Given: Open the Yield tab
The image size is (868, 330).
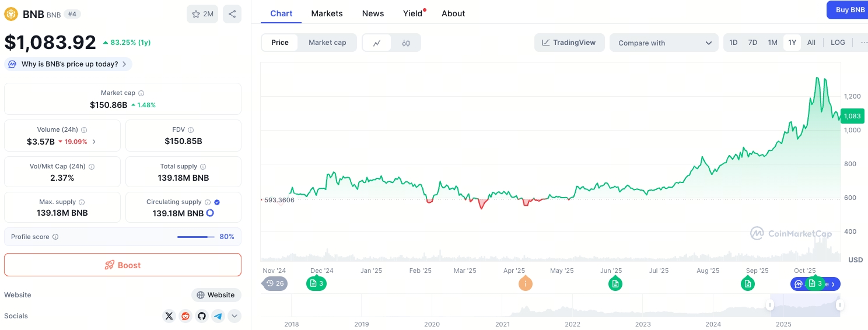Looking at the screenshot, I should coord(413,13).
